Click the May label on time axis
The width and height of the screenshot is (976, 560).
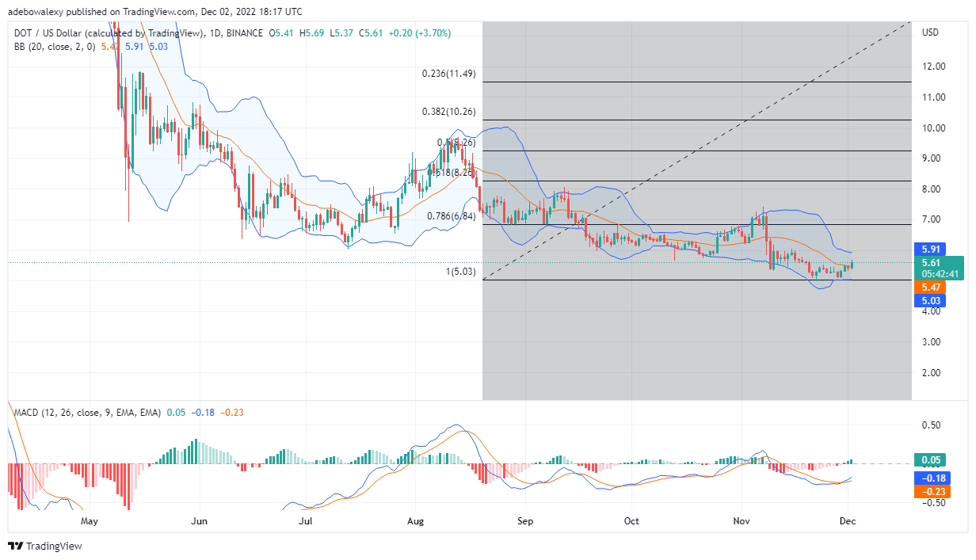(90, 521)
